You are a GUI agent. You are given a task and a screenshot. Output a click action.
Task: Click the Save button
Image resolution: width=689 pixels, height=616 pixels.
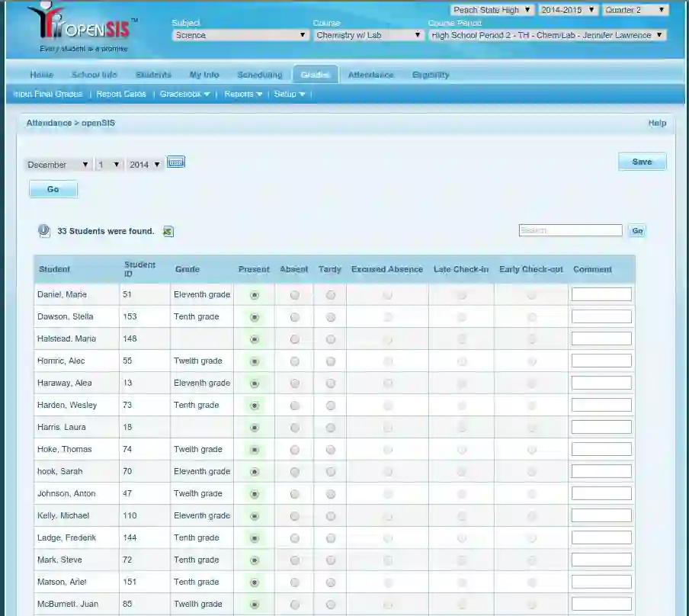tap(642, 162)
